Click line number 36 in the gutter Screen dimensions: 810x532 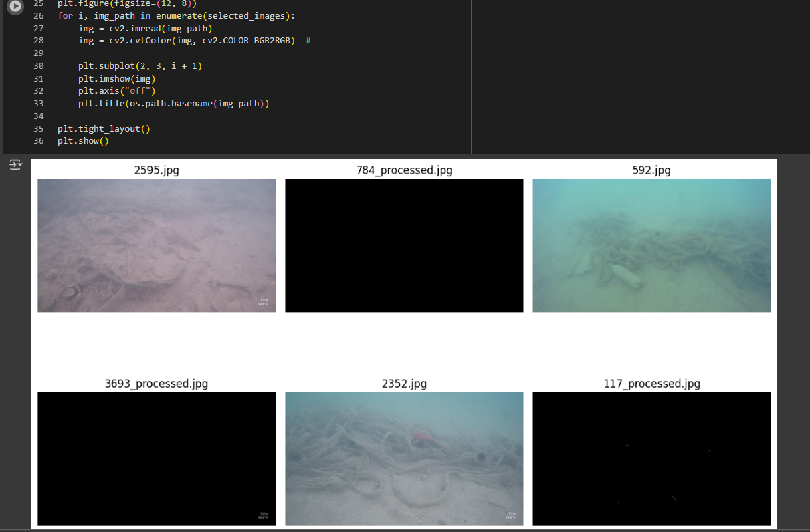click(x=38, y=141)
